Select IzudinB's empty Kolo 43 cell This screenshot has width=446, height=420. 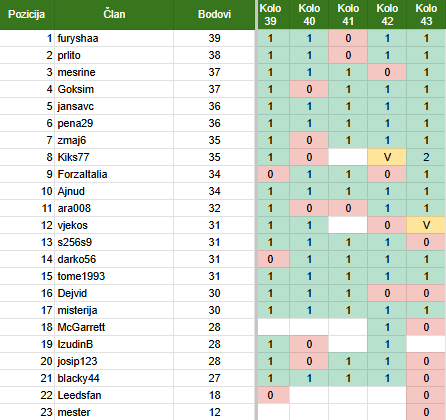(x=426, y=344)
